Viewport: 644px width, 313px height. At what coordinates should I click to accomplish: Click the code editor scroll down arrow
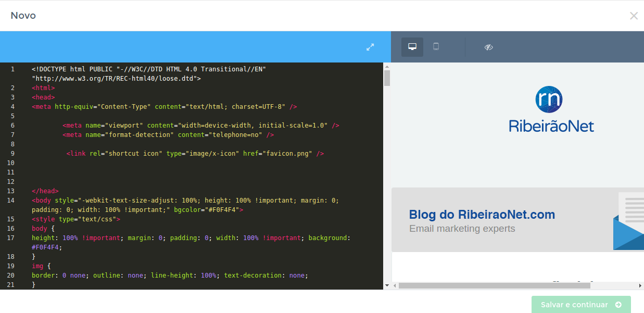tap(387, 285)
